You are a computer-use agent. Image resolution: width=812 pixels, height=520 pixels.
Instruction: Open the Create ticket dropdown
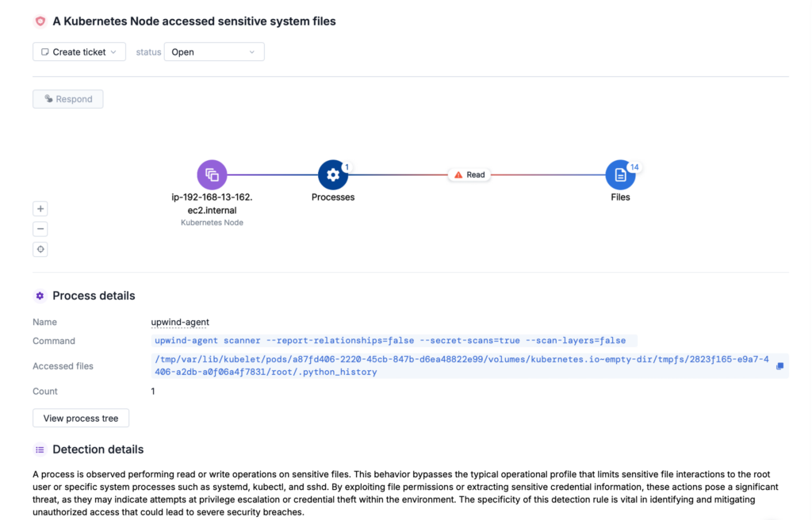pyautogui.click(x=79, y=51)
